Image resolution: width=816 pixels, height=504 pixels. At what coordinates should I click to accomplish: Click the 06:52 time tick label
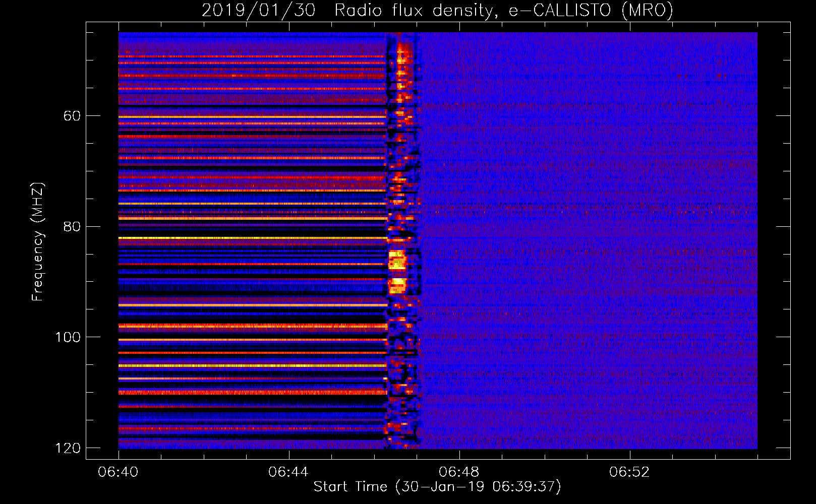point(630,472)
